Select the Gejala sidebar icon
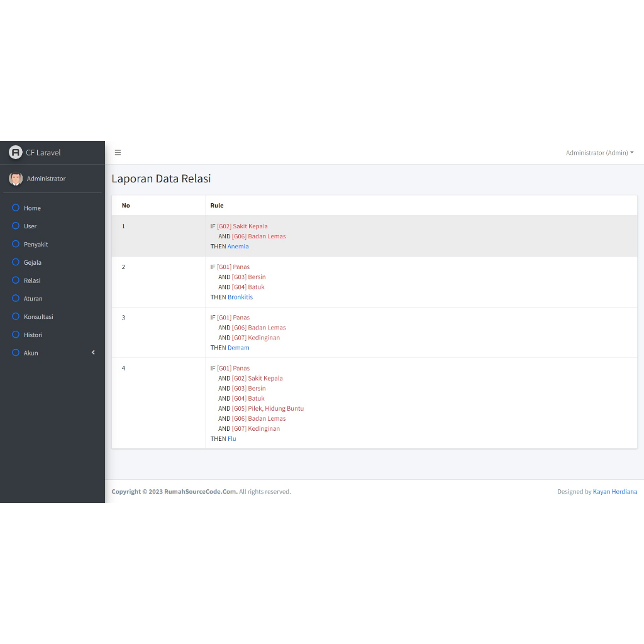 (16, 262)
